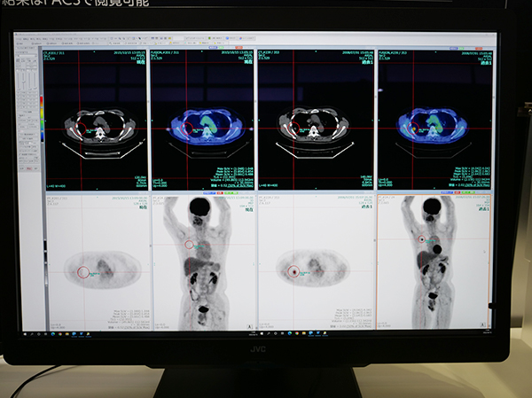Select the current fusion PET/CT axial viewport

pos(203,121)
